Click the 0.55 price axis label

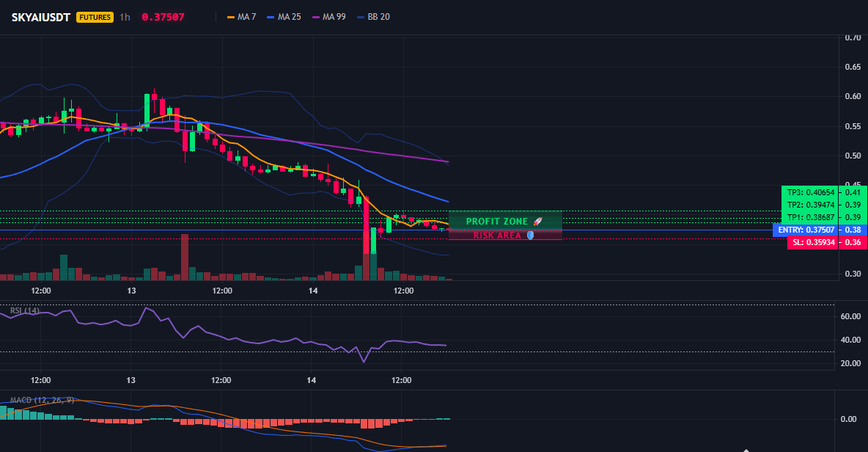coord(853,126)
